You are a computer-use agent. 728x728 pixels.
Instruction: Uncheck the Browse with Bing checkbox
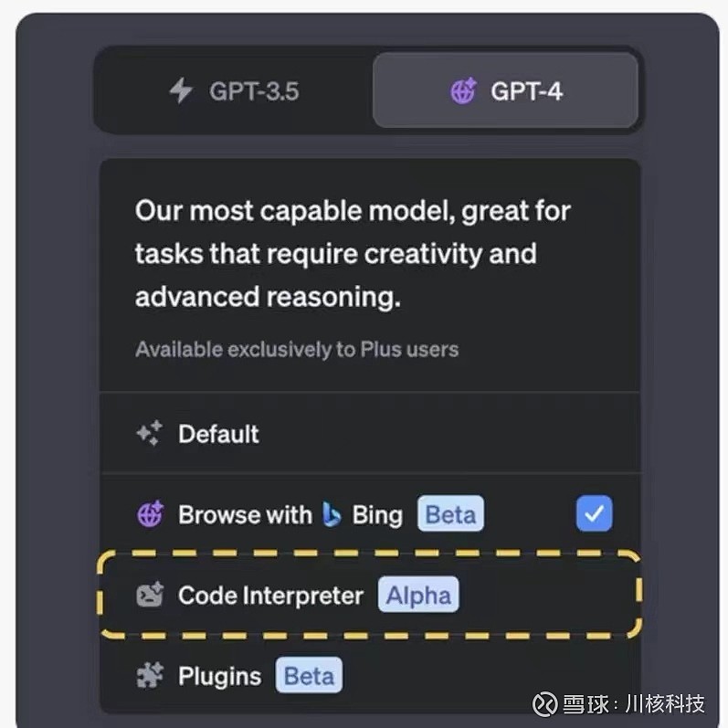[594, 514]
